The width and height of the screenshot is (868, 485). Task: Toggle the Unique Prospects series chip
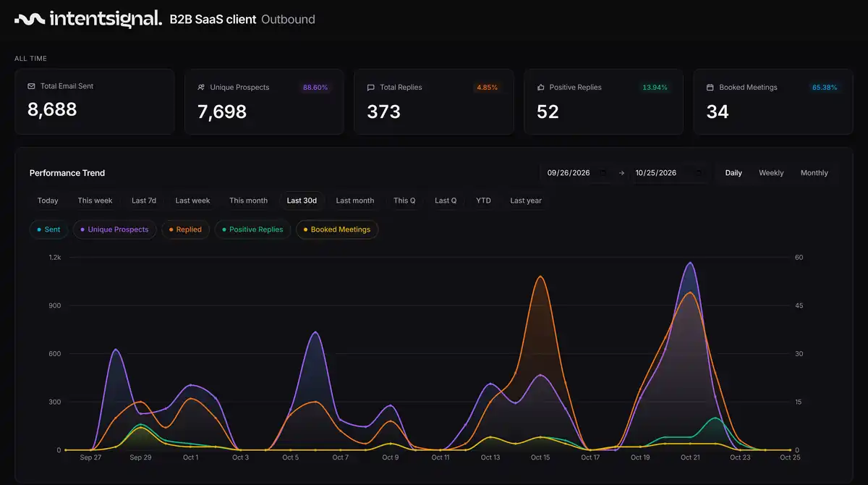tap(114, 229)
